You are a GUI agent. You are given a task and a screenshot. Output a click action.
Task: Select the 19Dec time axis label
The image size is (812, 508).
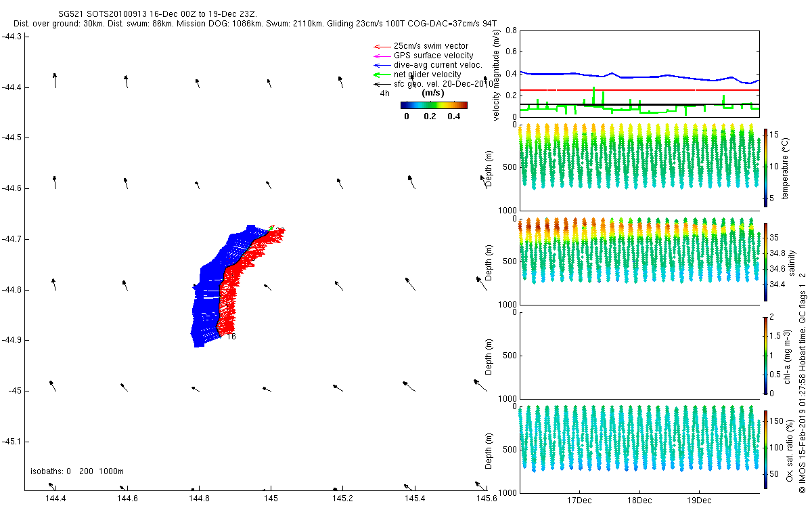tap(699, 501)
